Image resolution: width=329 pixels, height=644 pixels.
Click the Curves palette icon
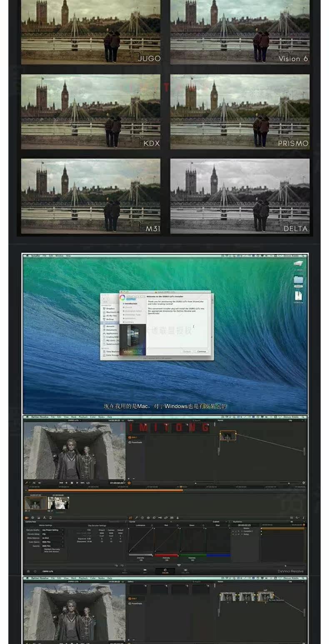tap(130, 518)
